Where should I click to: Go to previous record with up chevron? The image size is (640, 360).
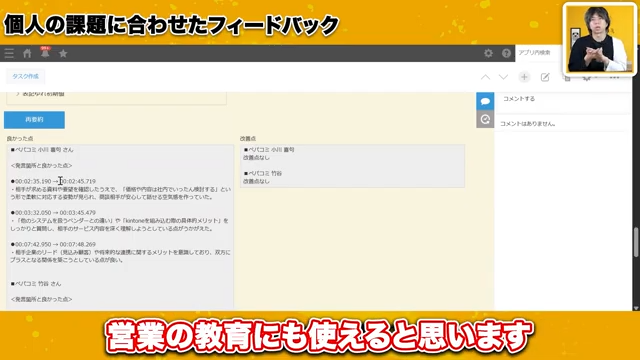point(485,77)
